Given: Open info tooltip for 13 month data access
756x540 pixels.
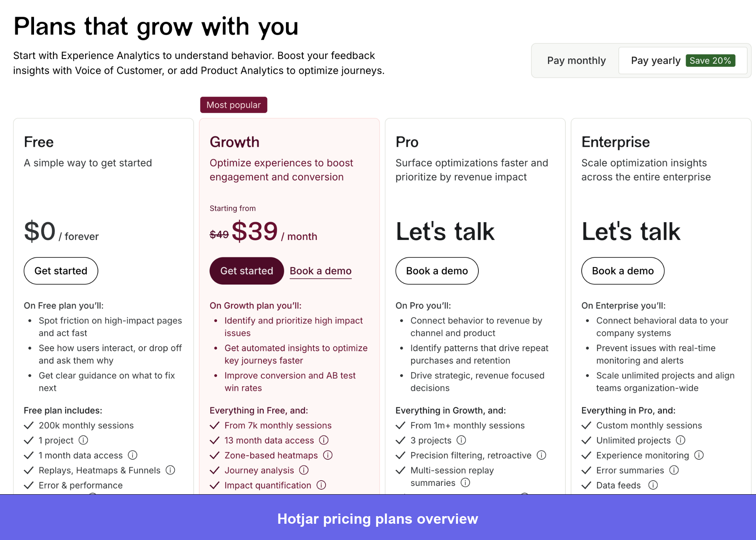Looking at the screenshot, I should coord(324,440).
